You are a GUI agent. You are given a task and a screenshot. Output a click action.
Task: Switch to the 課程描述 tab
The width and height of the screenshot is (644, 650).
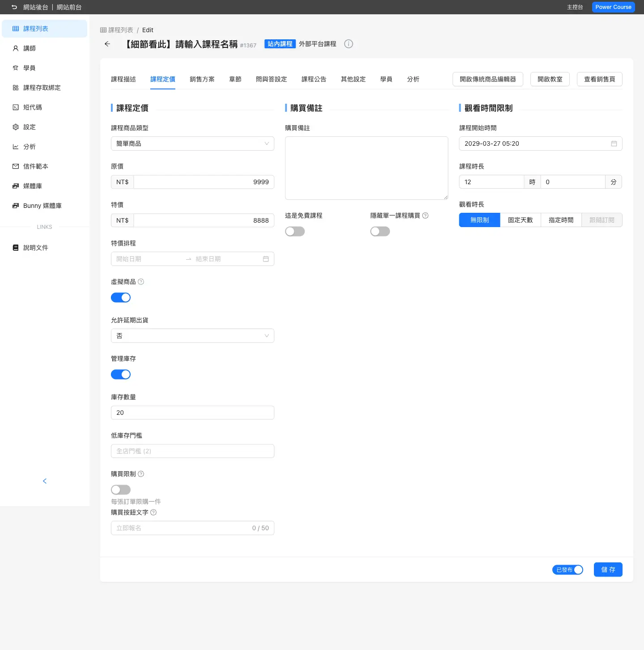(123, 79)
